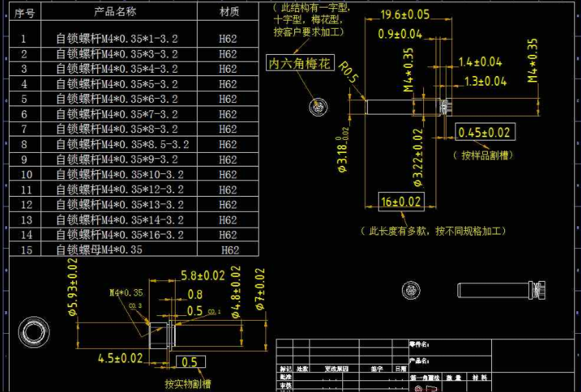Select row 15 自锁螺母M4*0.35

[x=99, y=250]
